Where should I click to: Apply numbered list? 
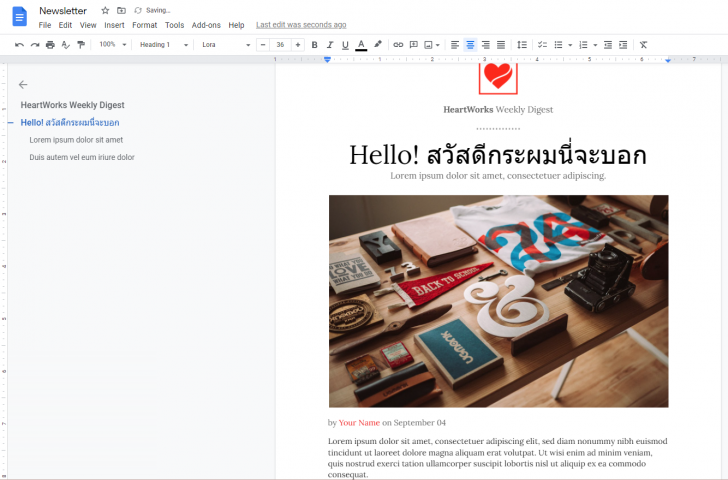coord(584,45)
